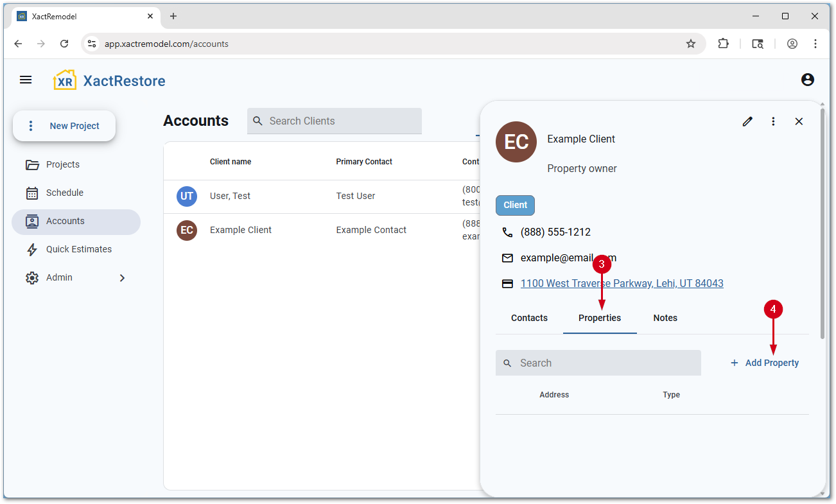Click the Primary Contact column header
The image size is (836, 504).
[x=364, y=162]
